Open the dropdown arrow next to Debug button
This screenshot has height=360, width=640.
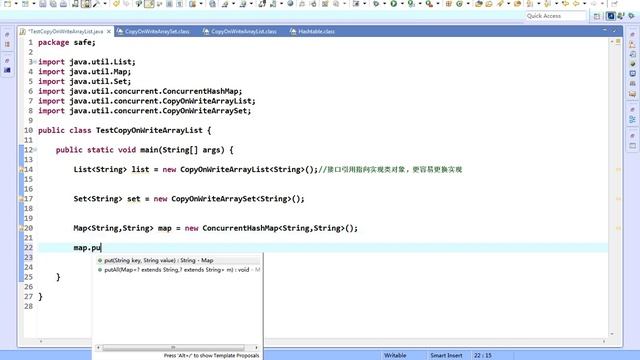(x=384, y=4)
